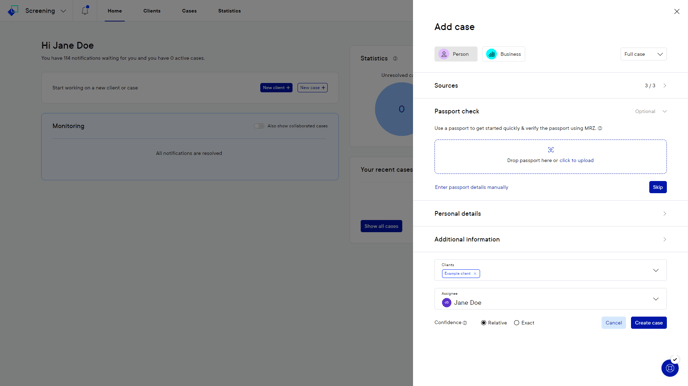The height and width of the screenshot is (386, 688).
Task: Click the Hi Jane Doe heading
Action: click(x=68, y=46)
